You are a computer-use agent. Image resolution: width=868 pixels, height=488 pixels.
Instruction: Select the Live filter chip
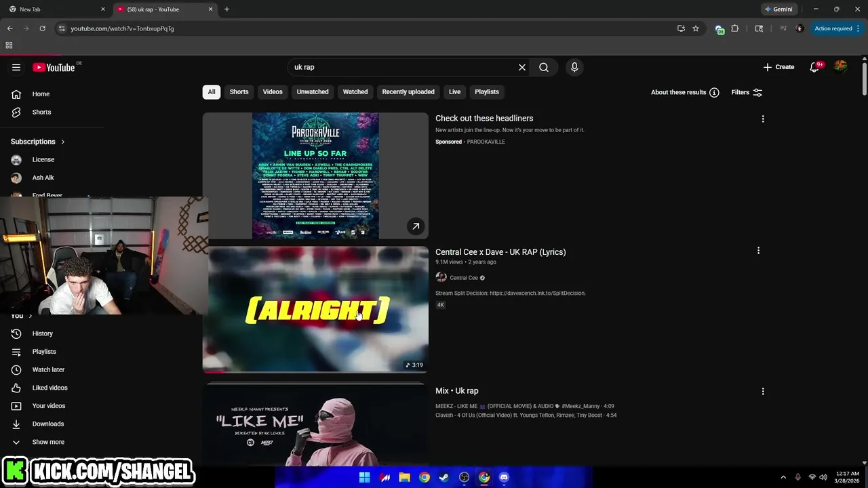pos(454,91)
